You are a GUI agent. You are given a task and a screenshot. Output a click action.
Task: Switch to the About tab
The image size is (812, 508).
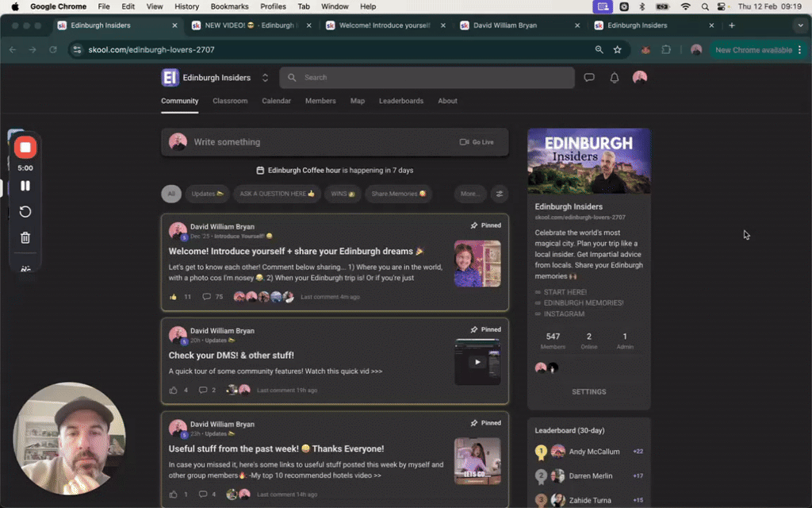click(x=447, y=101)
